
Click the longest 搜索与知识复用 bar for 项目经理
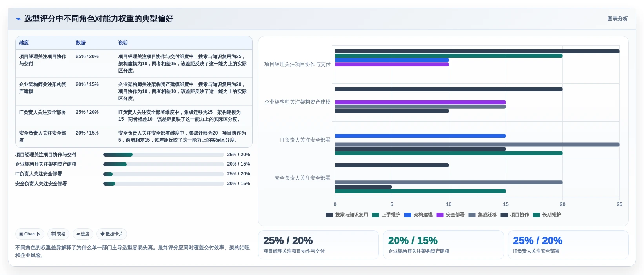coord(477,51)
